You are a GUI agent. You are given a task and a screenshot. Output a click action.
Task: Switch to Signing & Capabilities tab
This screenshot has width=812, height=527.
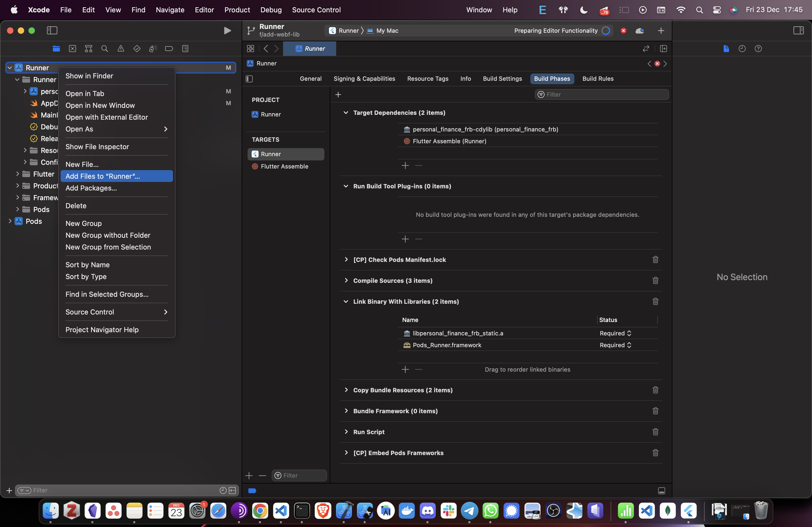click(x=364, y=79)
